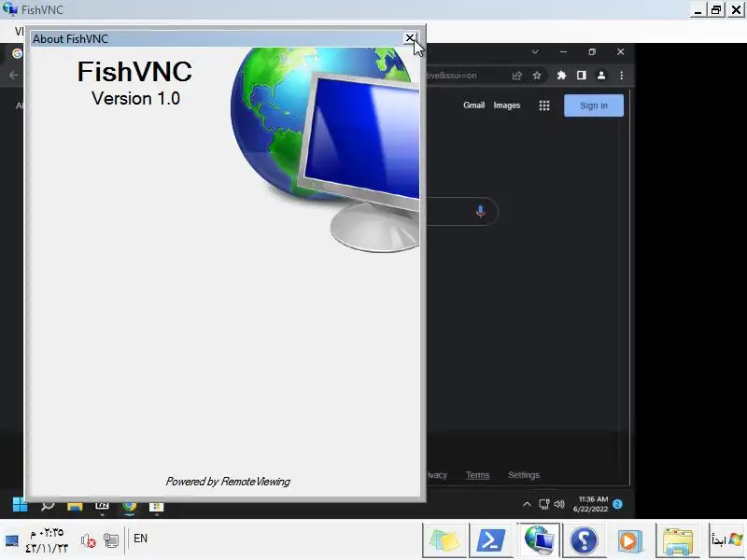
Task: Toggle Chrome side panel icon
Action: 581,76
